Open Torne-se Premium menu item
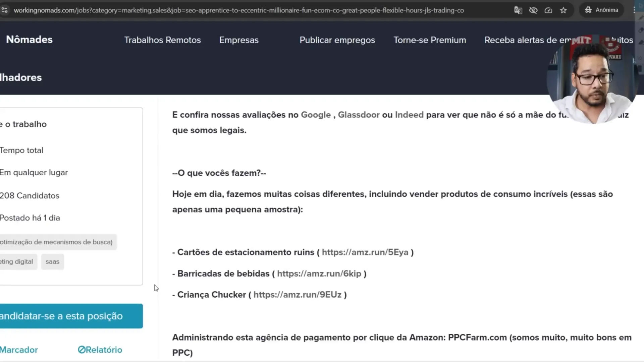Screen dimensions: 644x362 point(430,40)
